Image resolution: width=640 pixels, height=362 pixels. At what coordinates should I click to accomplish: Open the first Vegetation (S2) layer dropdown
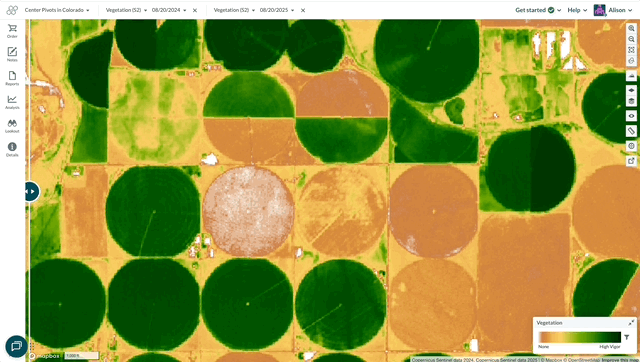[x=126, y=10]
